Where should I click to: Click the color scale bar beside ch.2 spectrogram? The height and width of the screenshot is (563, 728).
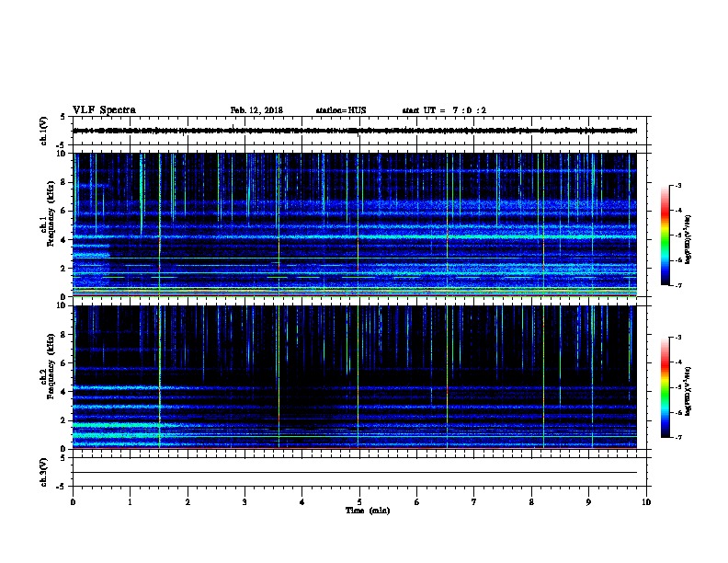tap(665, 387)
